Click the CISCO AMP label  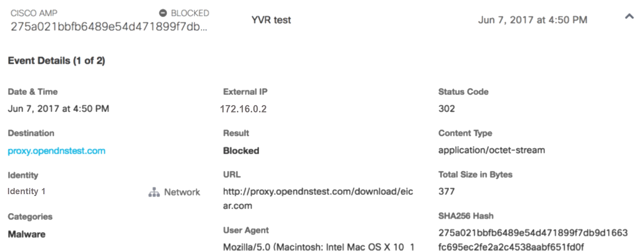34,13
